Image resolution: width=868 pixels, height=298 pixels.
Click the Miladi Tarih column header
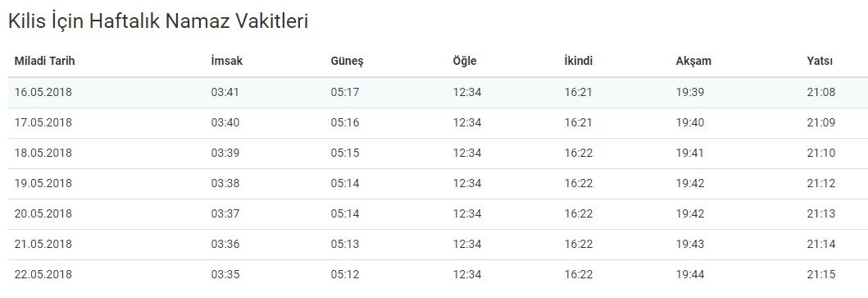(x=44, y=61)
